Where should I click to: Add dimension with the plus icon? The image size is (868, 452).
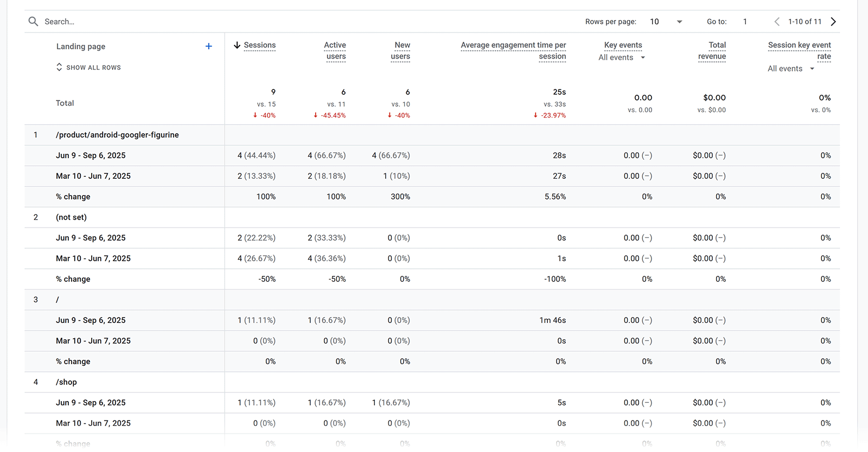208,47
